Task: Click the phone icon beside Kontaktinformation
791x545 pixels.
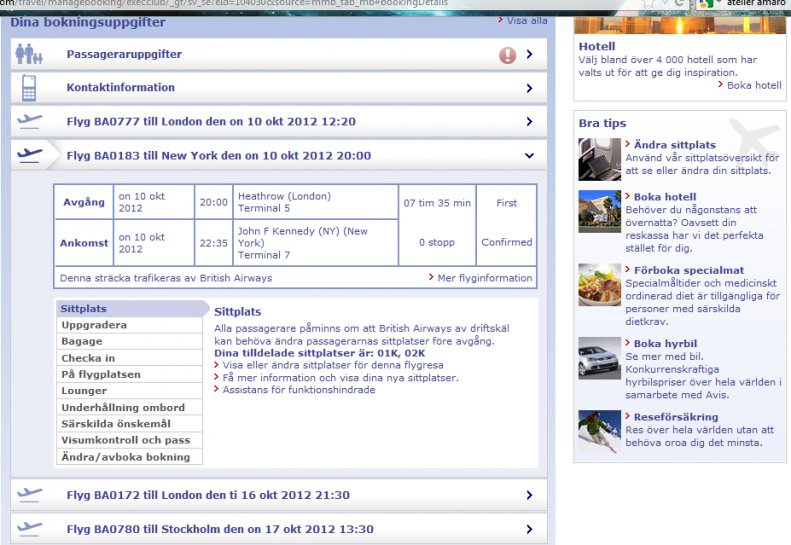Action: (29, 88)
